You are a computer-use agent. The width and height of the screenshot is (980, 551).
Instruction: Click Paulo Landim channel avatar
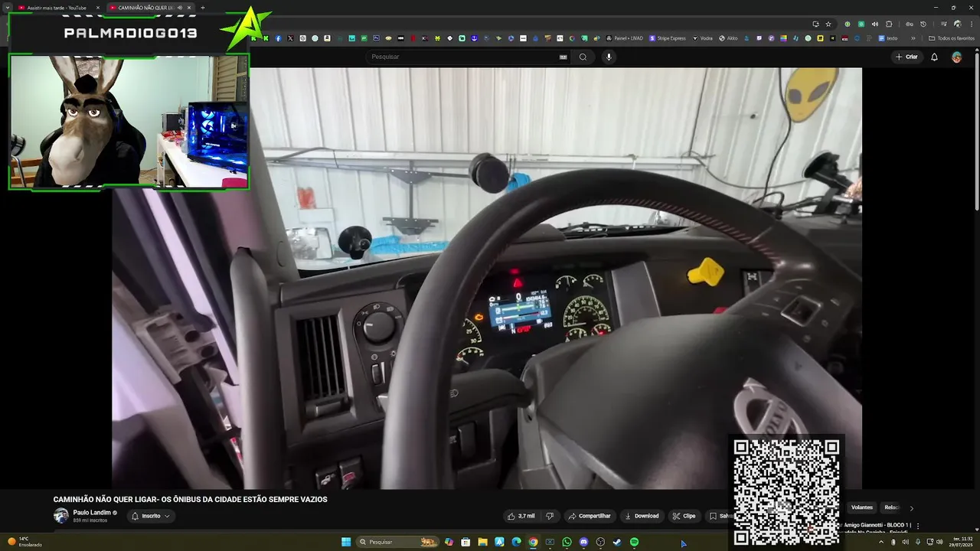pos(60,516)
